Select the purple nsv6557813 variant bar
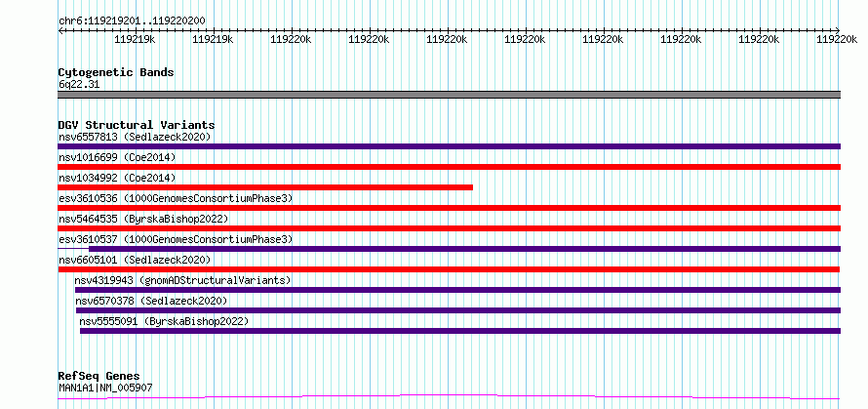Viewport: 868px width, 409px height. (449, 146)
